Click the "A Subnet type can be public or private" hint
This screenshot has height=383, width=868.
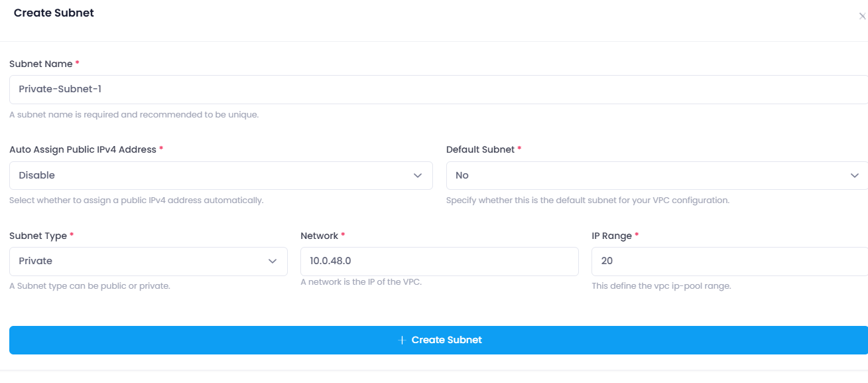tap(90, 286)
